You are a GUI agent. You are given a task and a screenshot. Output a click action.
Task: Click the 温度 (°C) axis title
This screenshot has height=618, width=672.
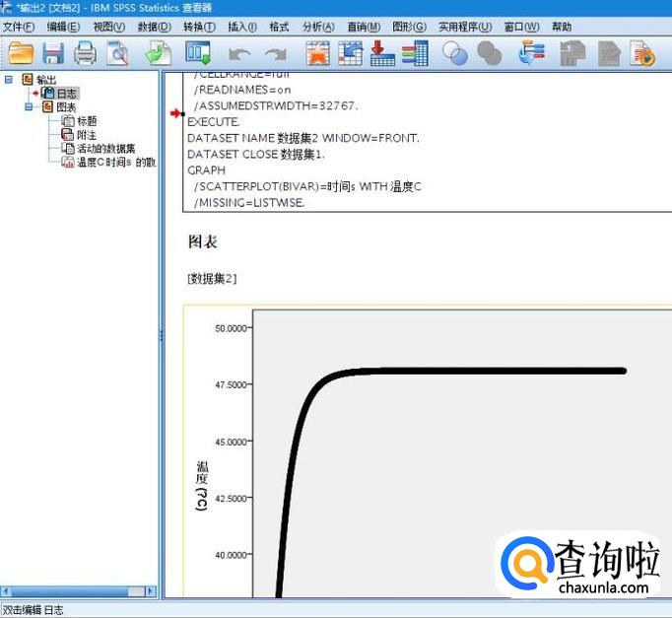pos(202,486)
